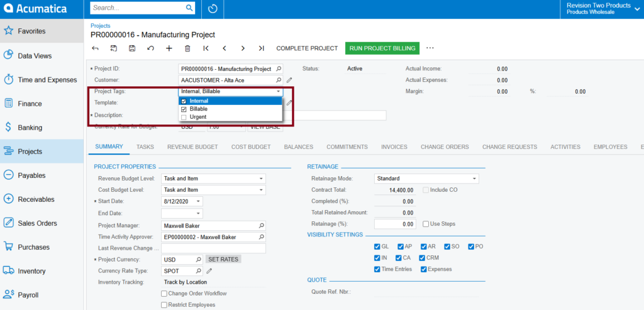The width and height of the screenshot is (644, 310).
Task: Open the Start Date picker
Action: 198,202
